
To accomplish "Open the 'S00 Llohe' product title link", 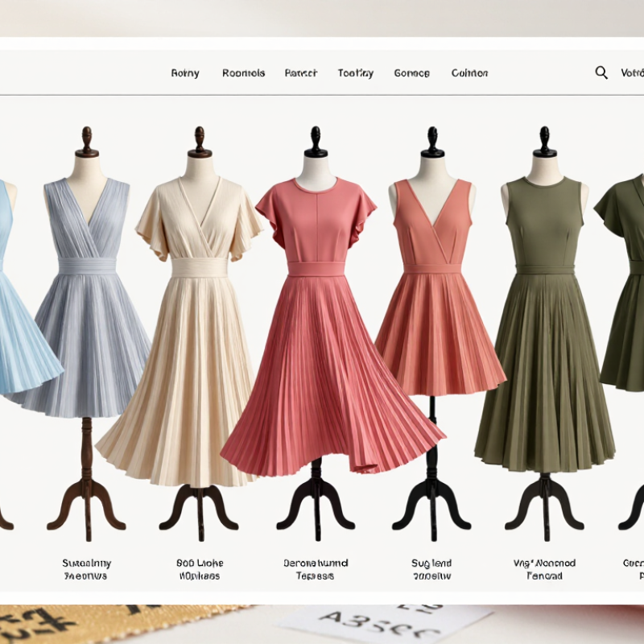I will (200, 569).
